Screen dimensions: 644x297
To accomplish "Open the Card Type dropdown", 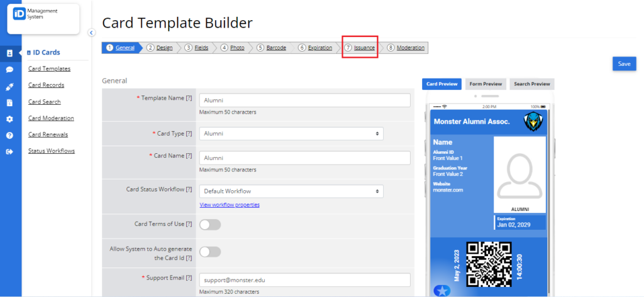I will tap(291, 134).
